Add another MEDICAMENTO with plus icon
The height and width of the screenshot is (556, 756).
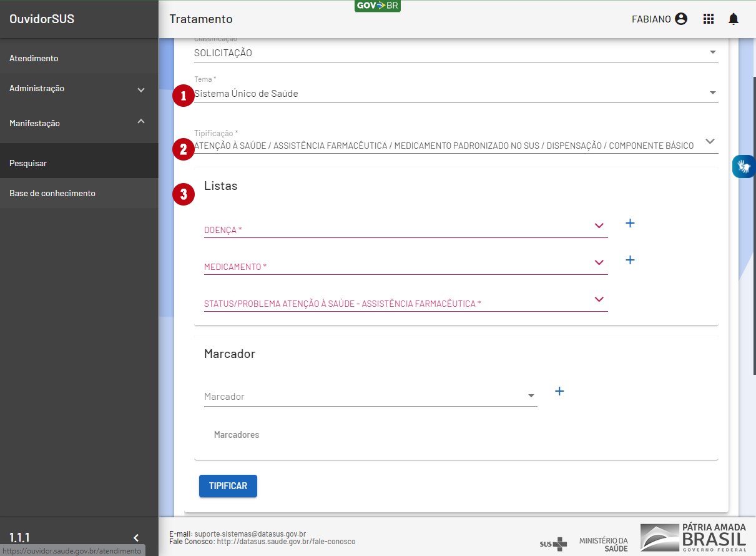coord(630,260)
